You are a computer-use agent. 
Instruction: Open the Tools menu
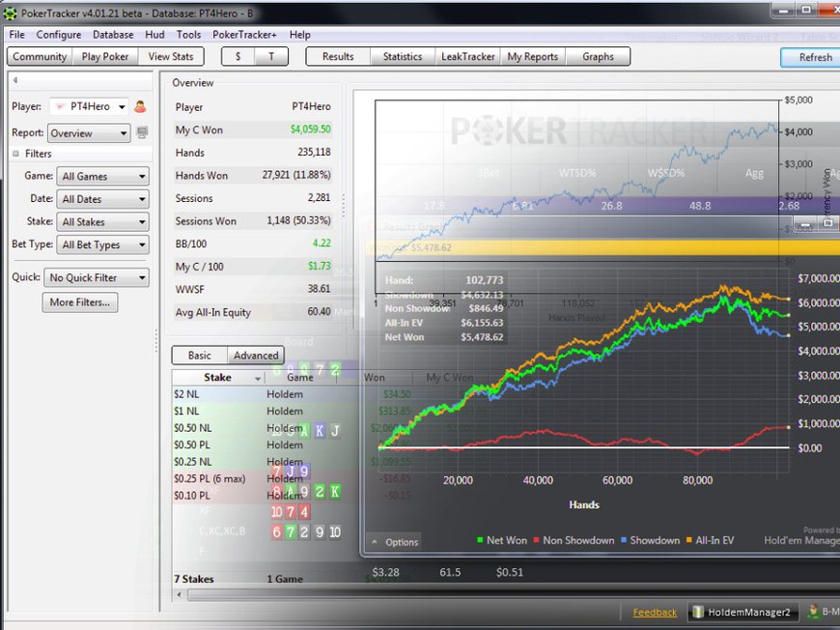188,35
